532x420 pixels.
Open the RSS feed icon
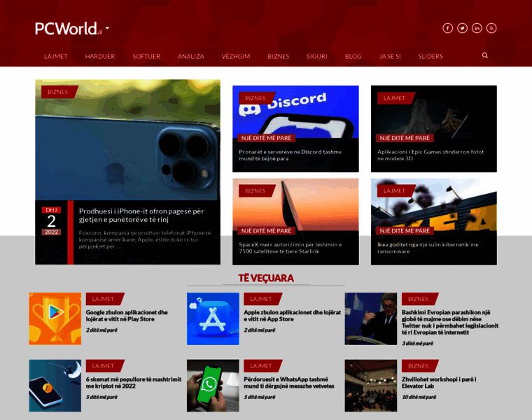point(491,28)
